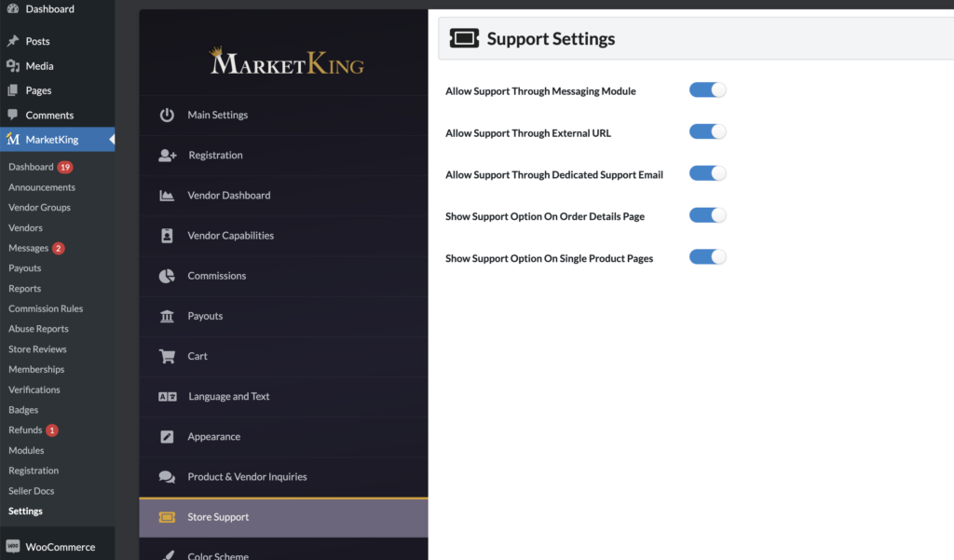Toggle Allow Support Through Messaging Module
Viewport: 954px width, 560px height.
[708, 90]
